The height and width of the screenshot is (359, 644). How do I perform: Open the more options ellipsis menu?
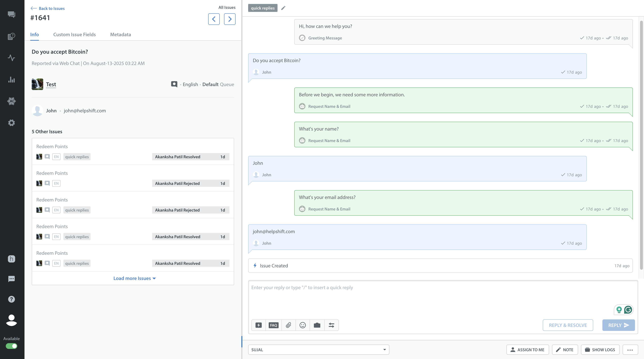(x=630, y=349)
